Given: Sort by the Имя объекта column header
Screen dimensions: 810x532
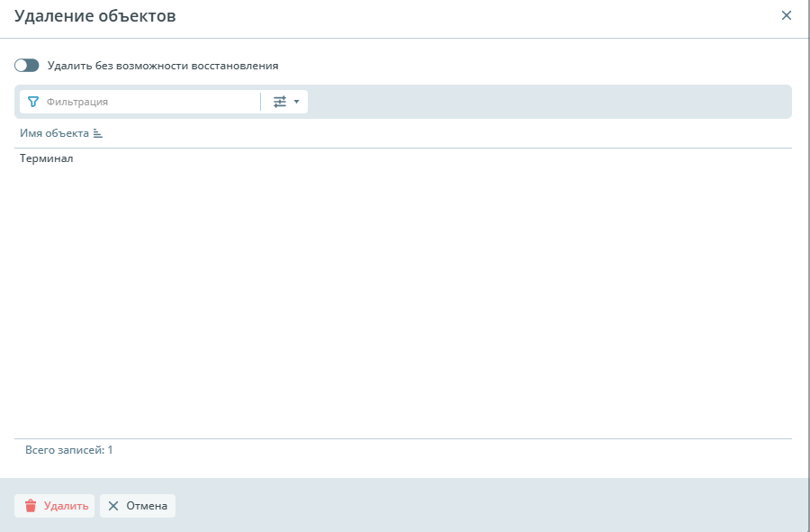Looking at the screenshot, I should click(54, 133).
